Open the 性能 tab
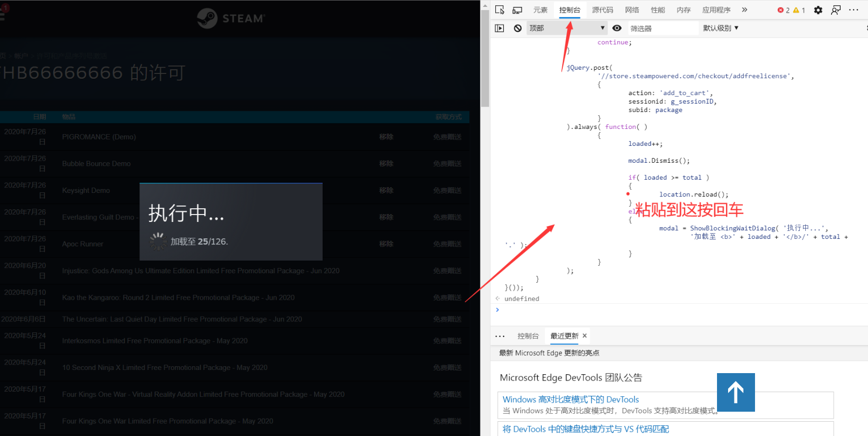This screenshot has width=868, height=436. pos(658,10)
